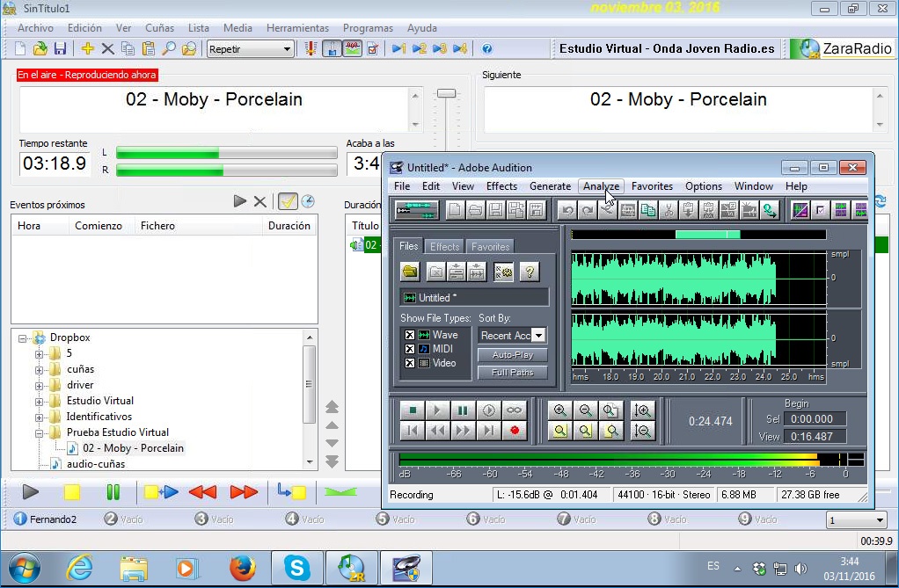Switch to the Effects tab in Audition panel
The width and height of the screenshot is (899, 588).
(445, 246)
